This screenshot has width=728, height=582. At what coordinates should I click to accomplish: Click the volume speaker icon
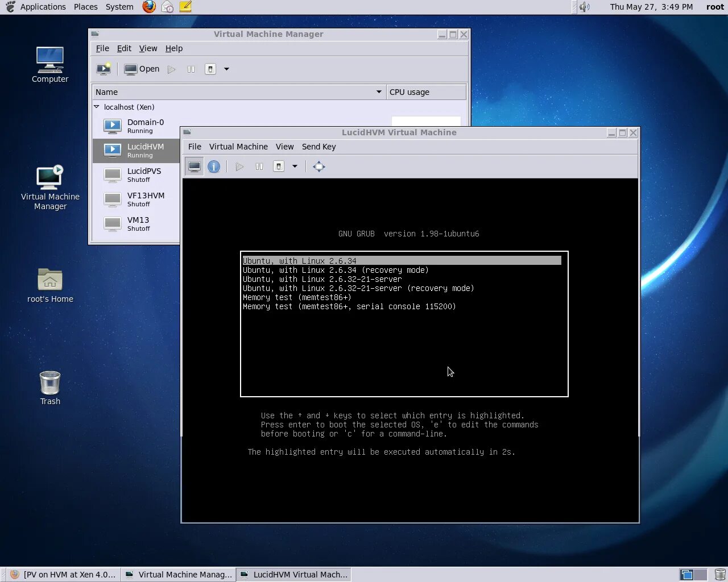[584, 7]
